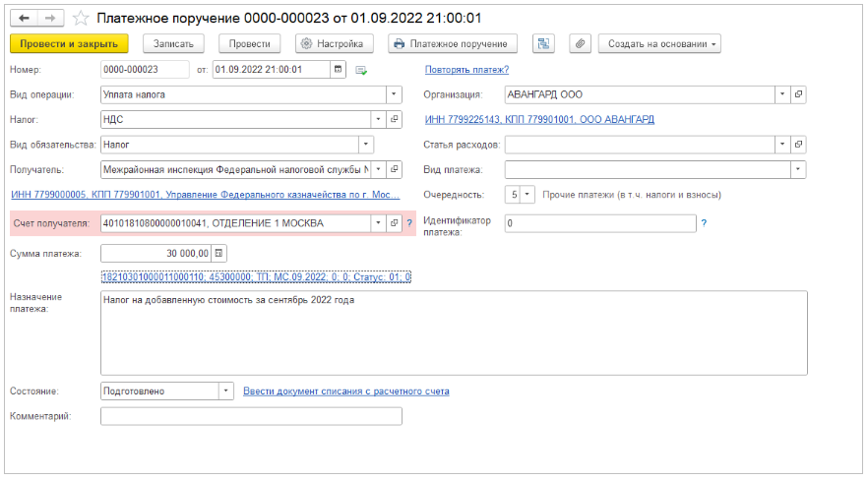
Task: Click into the Комментарий field
Action: point(251,416)
